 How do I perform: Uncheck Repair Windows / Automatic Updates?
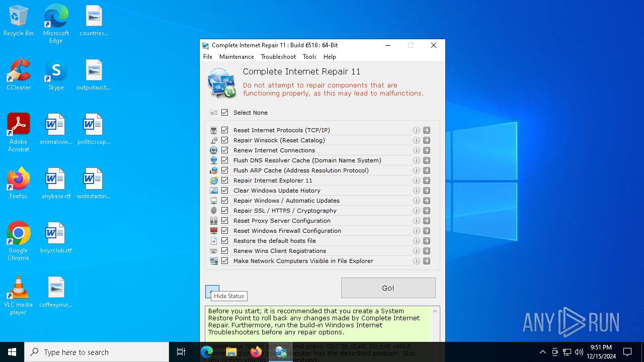coord(225,201)
